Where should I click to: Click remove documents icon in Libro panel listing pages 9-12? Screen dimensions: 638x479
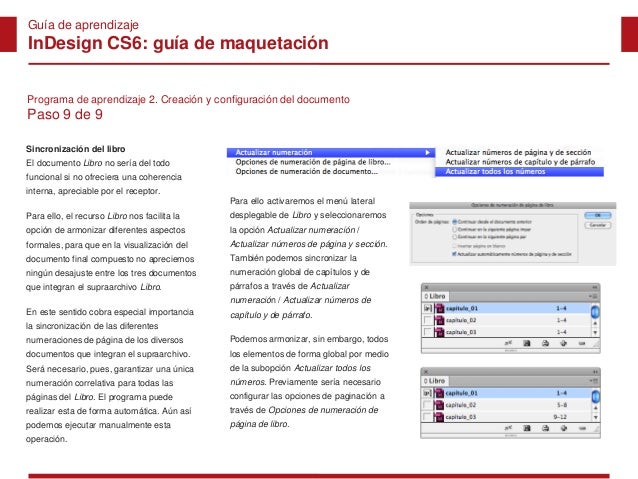click(x=582, y=428)
